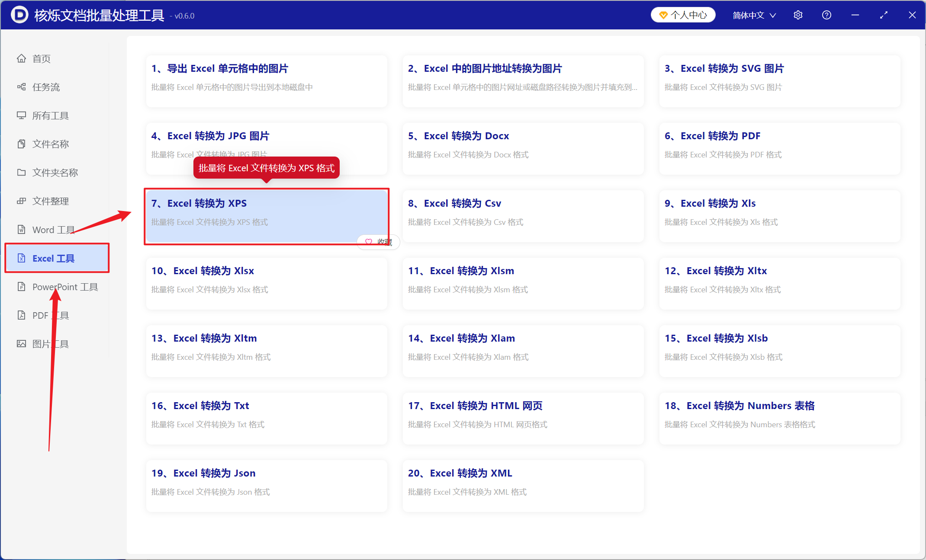
Task: Open 文件名称 tools in sidebar
Action: click(57, 144)
